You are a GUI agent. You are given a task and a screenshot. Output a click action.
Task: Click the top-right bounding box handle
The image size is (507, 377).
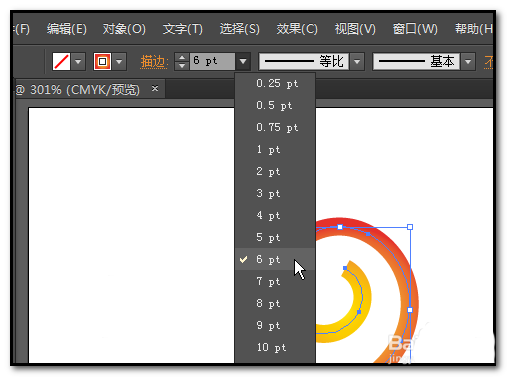click(410, 227)
